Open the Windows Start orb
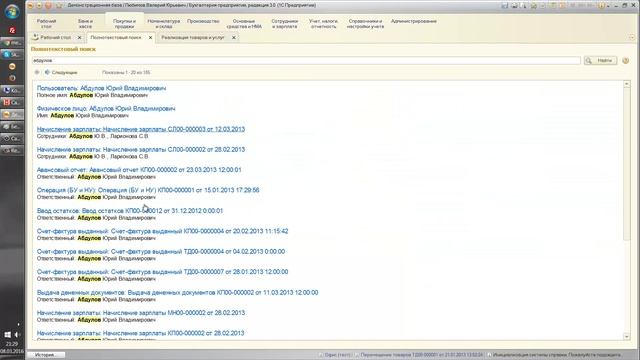This screenshot has height=360, width=640. [12, 11]
